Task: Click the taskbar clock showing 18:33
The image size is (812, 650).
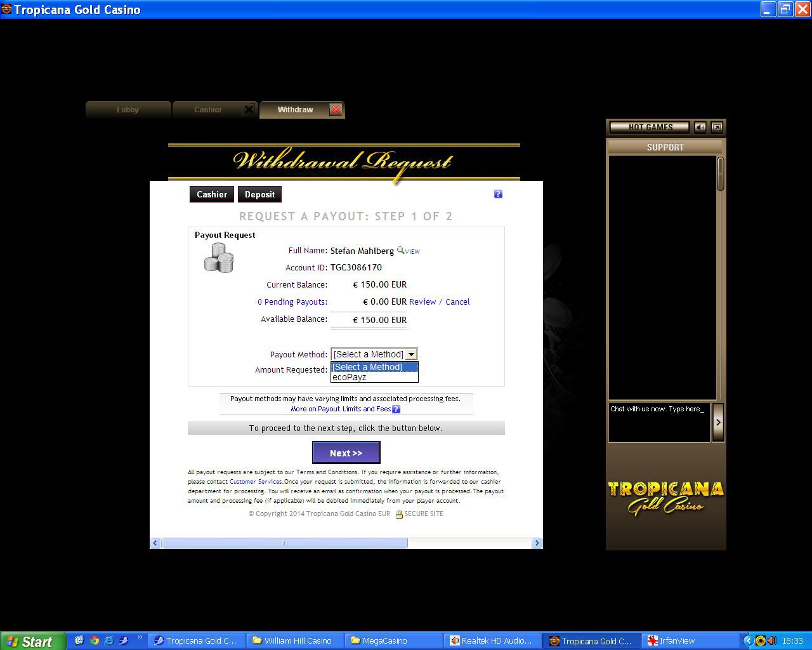Action: coord(792,641)
